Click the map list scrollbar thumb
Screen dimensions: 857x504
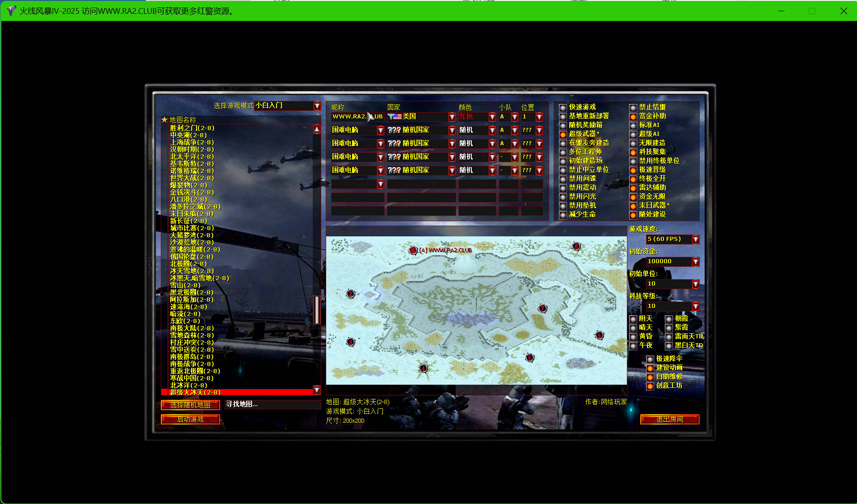pyautogui.click(x=317, y=310)
